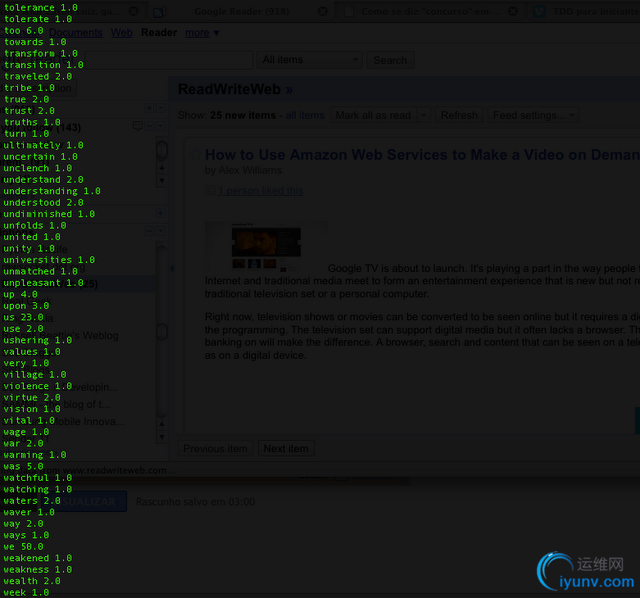Image resolution: width=640 pixels, height=598 pixels.
Task: Open the Subscriptions section dropdown arrow
Action: click(x=161, y=231)
